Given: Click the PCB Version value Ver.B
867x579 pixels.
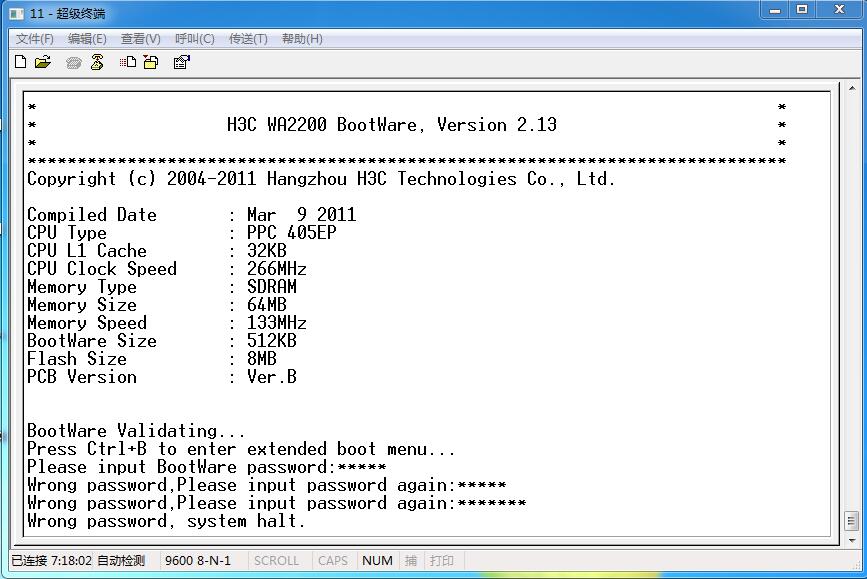Looking at the screenshot, I should [x=271, y=377].
